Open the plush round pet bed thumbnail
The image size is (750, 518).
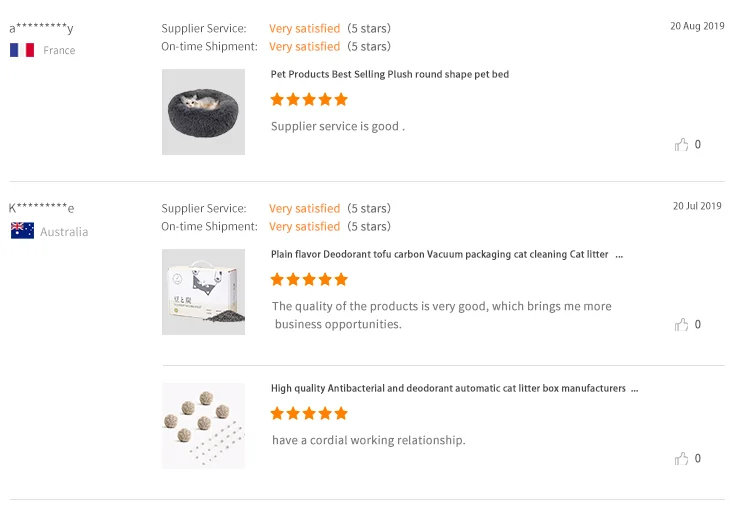pyautogui.click(x=203, y=112)
